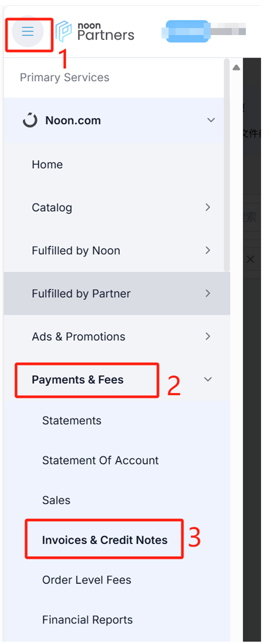Click the sidebar vertical scrollbar thumb
271x644 pixels.
(227, 165)
